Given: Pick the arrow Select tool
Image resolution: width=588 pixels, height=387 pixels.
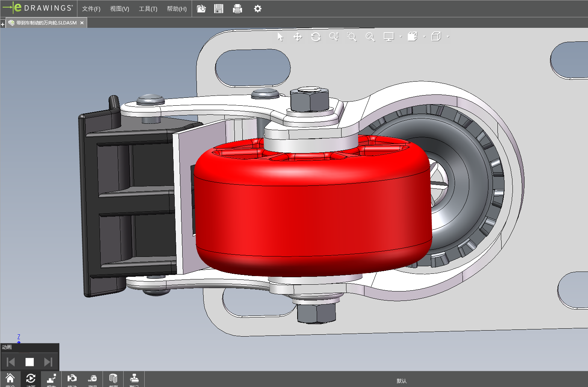Looking at the screenshot, I should 280,37.
